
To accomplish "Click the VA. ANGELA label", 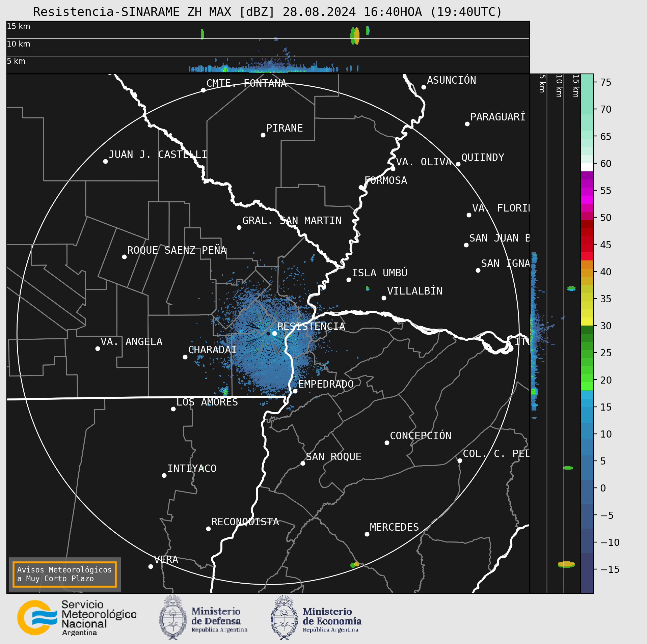I will (132, 342).
